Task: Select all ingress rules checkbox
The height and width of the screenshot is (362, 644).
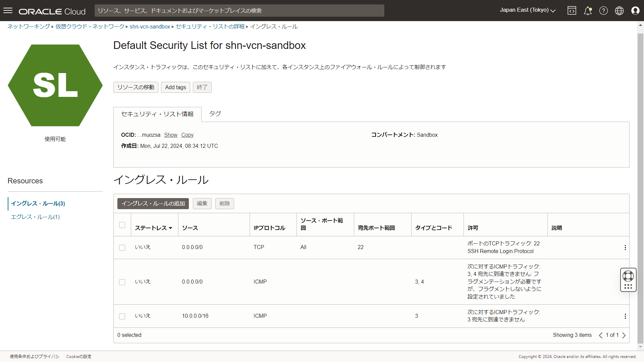Action: [x=122, y=225]
